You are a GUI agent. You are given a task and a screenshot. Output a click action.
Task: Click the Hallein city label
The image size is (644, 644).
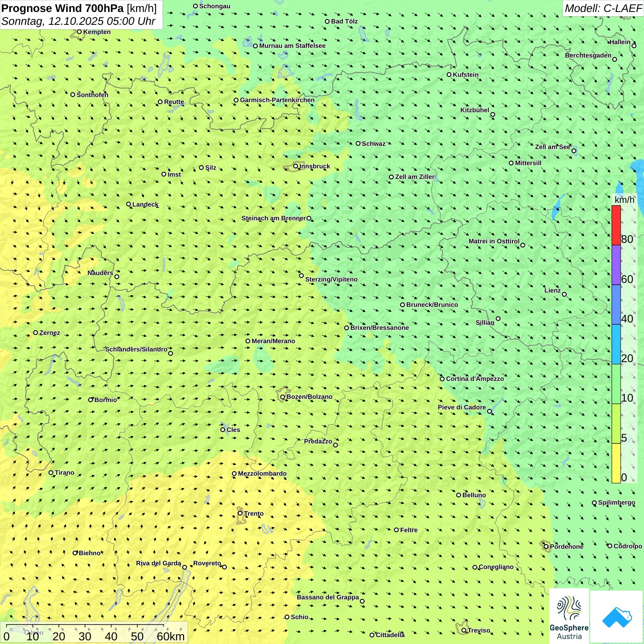[x=620, y=42]
